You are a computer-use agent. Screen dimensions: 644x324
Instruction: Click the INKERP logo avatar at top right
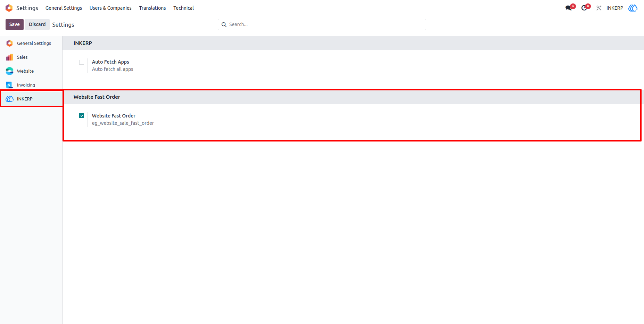click(633, 8)
